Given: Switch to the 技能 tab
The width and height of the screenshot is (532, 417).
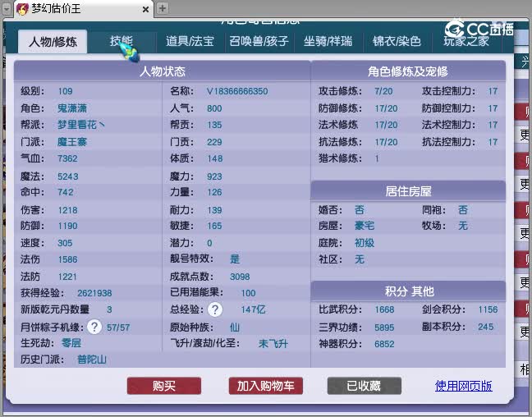Looking at the screenshot, I should click(x=122, y=41).
